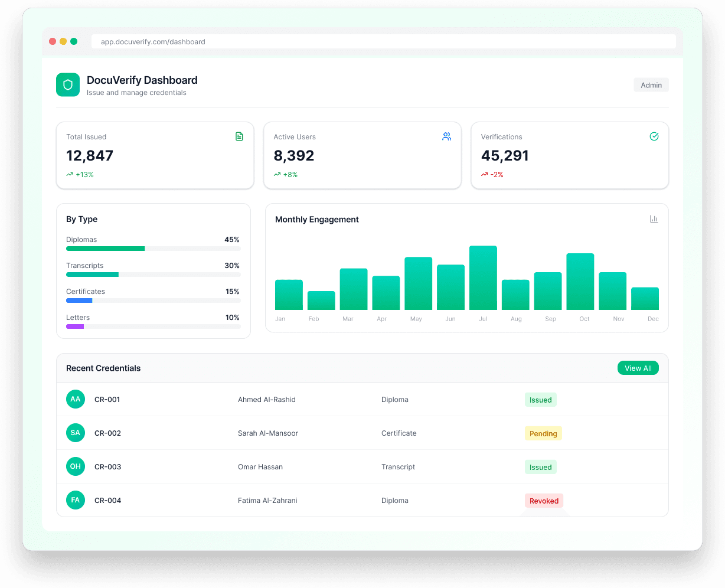Click the upward trend arrow beside +13%
This screenshot has width=725, height=588.
[x=70, y=175]
